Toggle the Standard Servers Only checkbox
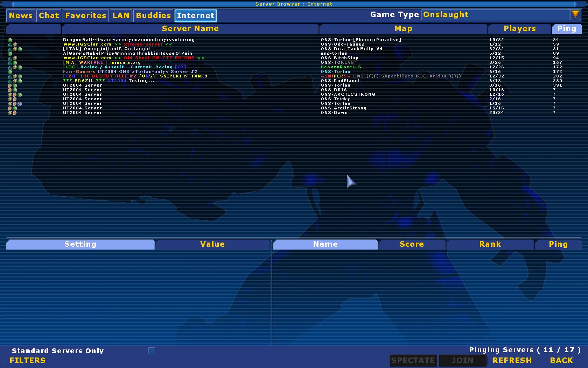This screenshot has width=588, height=368. (152, 351)
